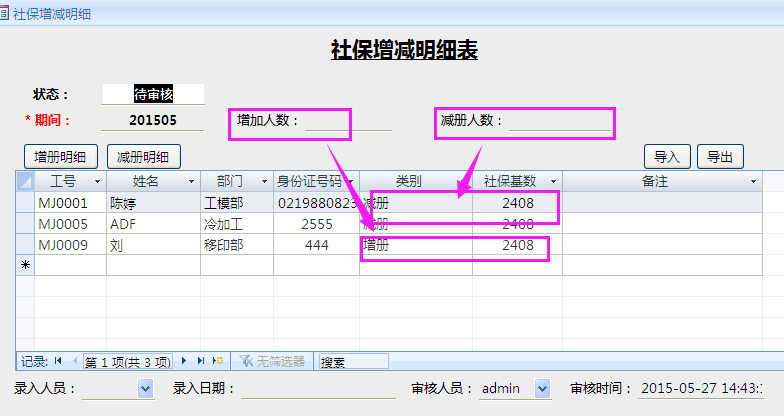Select the new-row asterisk row selector
The width and height of the screenshot is (784, 416).
tap(25, 265)
